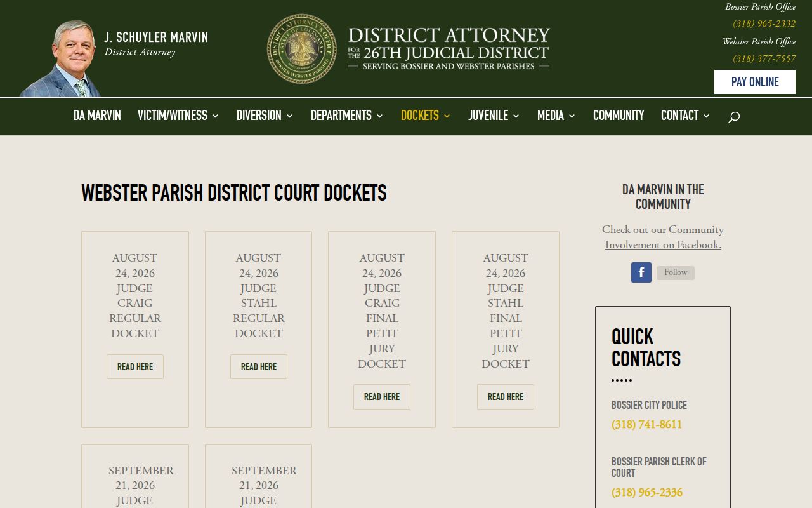Expand the Media menu chevron
812x508 pixels.
[x=572, y=116]
